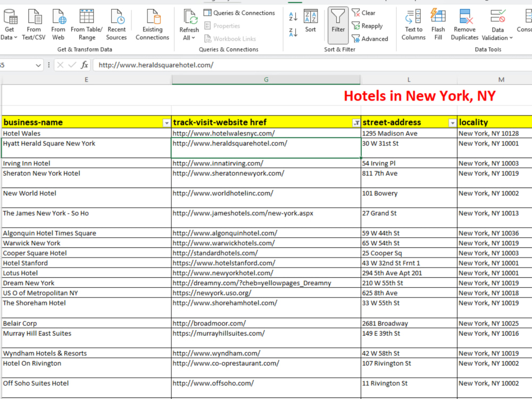Sort Z to A descending
This screenshot has width=532, height=399.
(x=293, y=32)
